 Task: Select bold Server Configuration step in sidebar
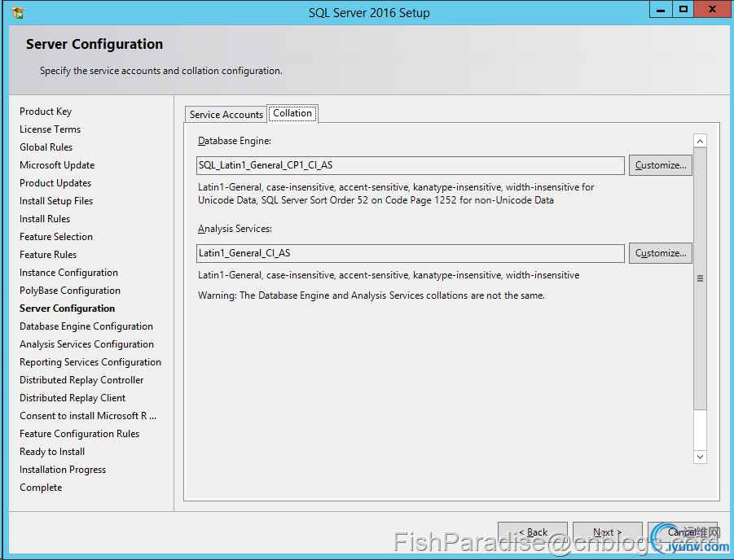(x=67, y=308)
